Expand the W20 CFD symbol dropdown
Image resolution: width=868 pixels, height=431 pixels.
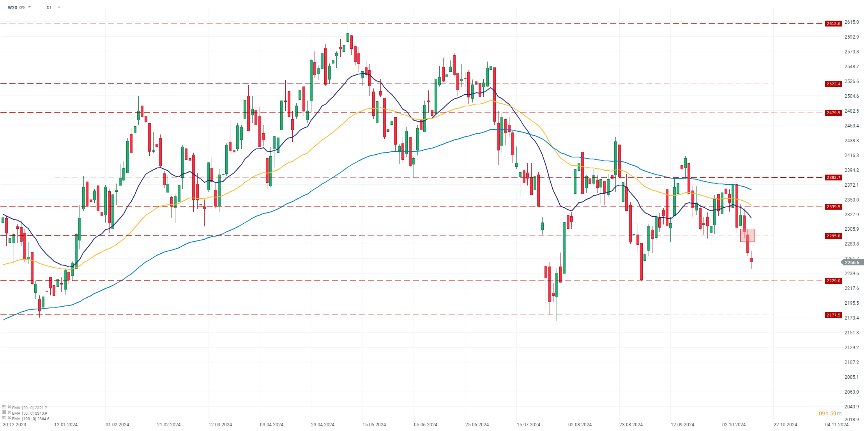click(30, 7)
